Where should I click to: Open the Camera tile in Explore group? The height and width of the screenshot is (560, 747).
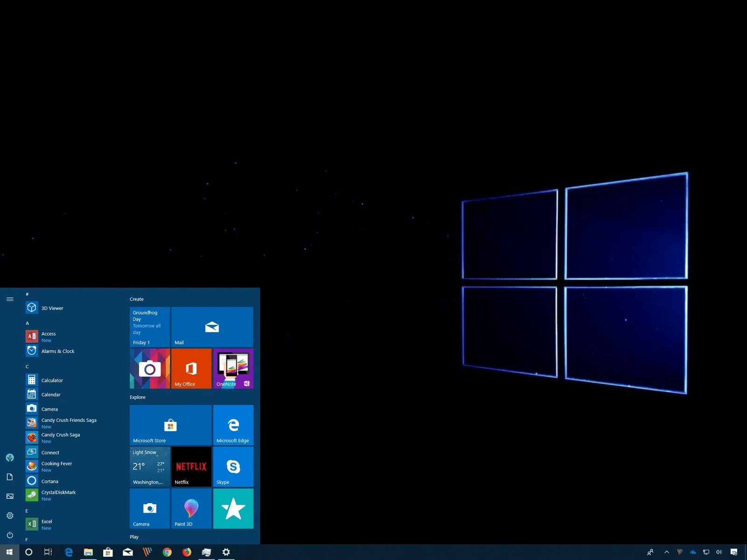coord(150,509)
